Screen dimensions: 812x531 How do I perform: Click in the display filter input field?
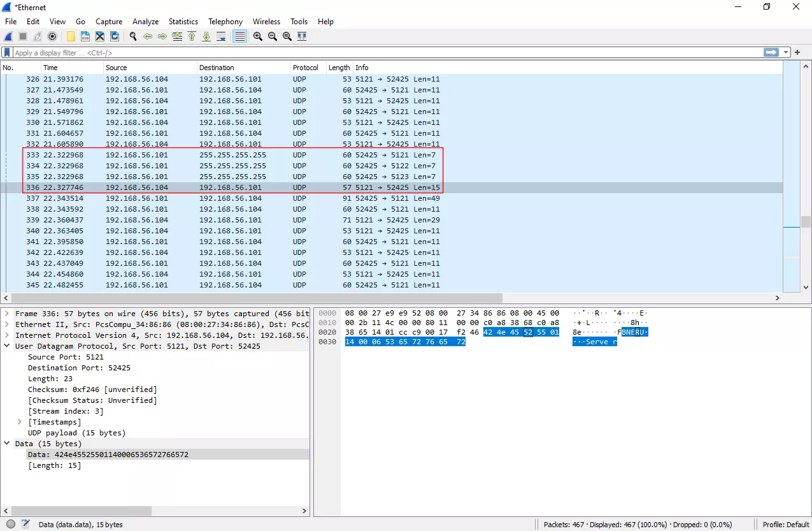point(387,53)
